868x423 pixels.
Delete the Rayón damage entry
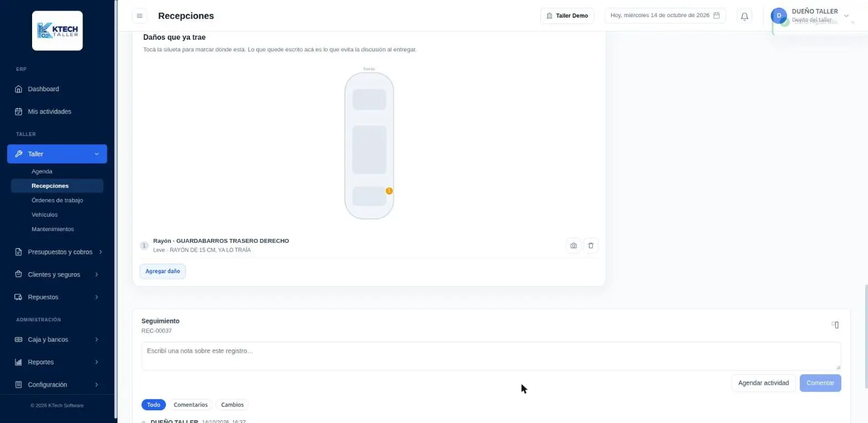click(591, 246)
